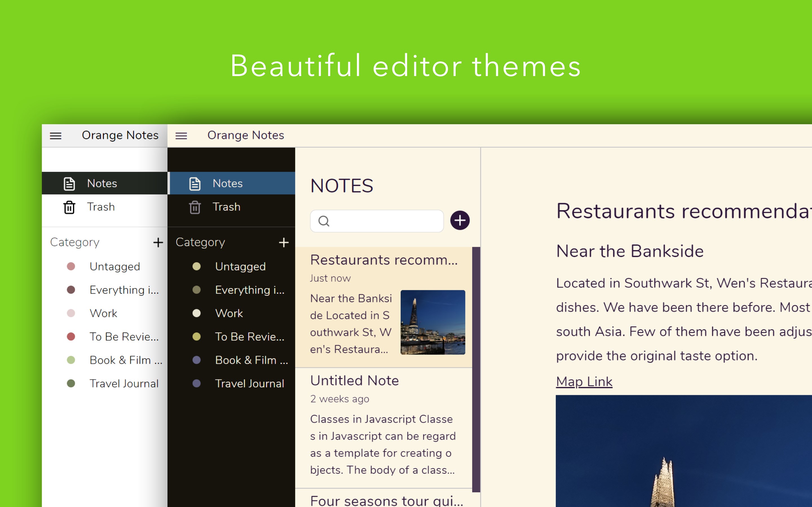Viewport: 812px width, 507px height.
Task: Select Work category in light sidebar
Action: 103,313
